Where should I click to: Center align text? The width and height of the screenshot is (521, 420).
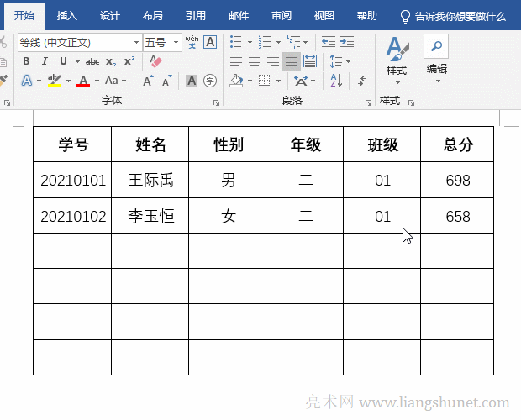click(x=255, y=61)
